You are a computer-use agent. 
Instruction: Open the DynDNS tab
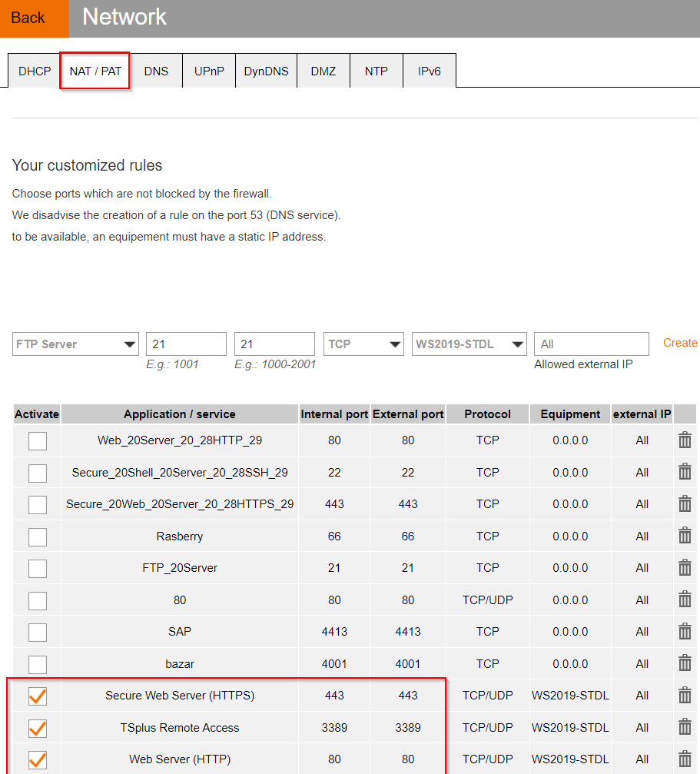coord(266,71)
